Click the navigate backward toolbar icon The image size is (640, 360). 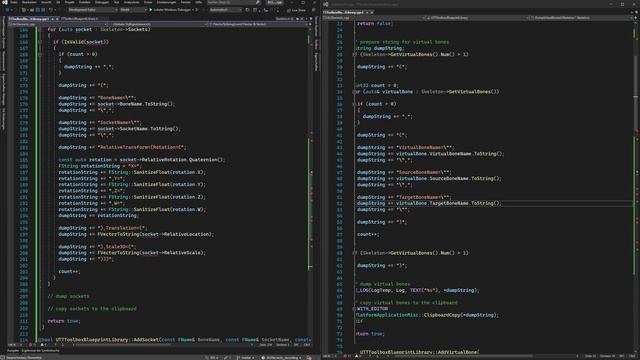pyautogui.click(x=8, y=10)
